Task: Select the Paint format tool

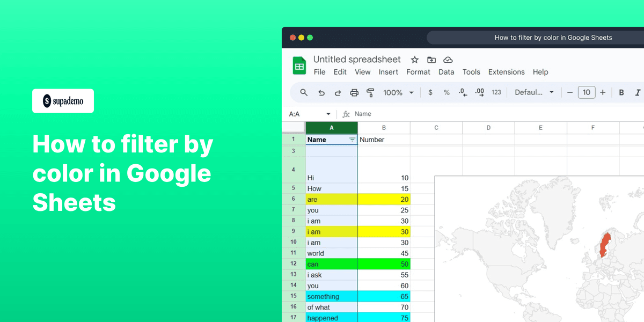Action: click(371, 92)
